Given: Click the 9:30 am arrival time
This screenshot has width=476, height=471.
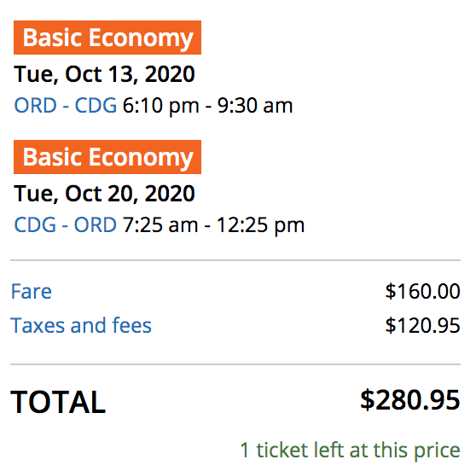Looking at the screenshot, I should [x=255, y=105].
